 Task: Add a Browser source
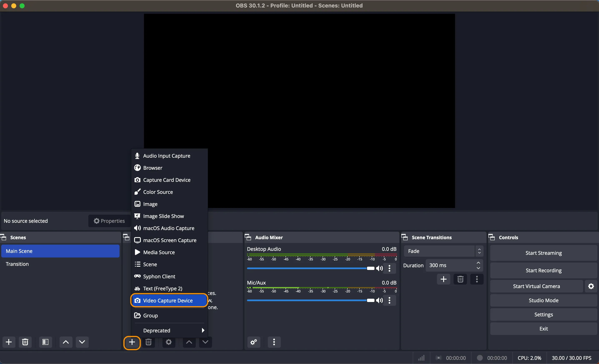(x=152, y=168)
